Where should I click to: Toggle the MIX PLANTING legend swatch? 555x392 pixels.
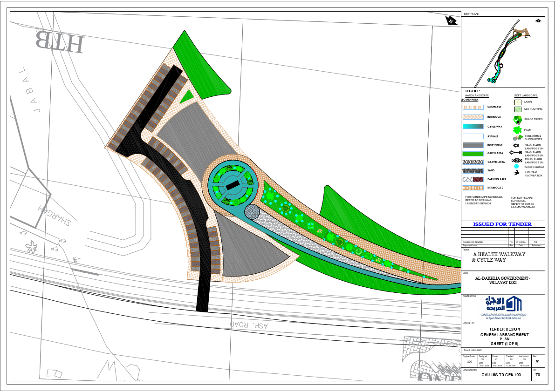(519, 109)
